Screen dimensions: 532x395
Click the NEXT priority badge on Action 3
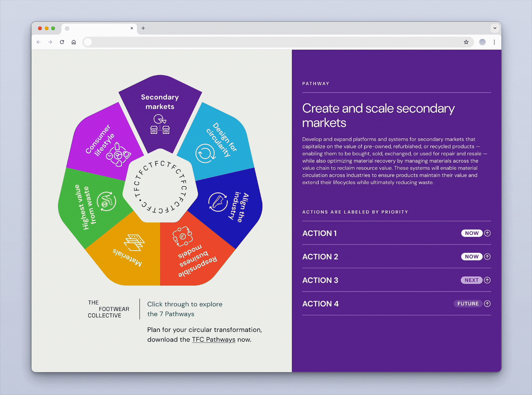pyautogui.click(x=471, y=280)
